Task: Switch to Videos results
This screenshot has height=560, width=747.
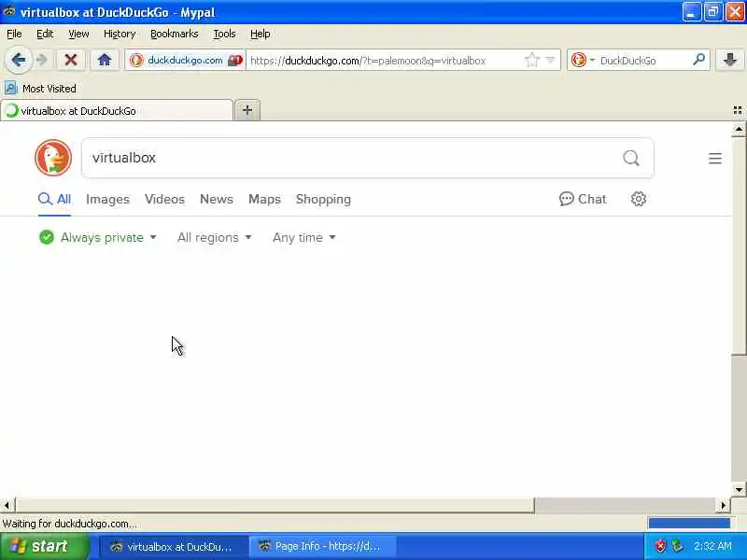Action: (164, 199)
